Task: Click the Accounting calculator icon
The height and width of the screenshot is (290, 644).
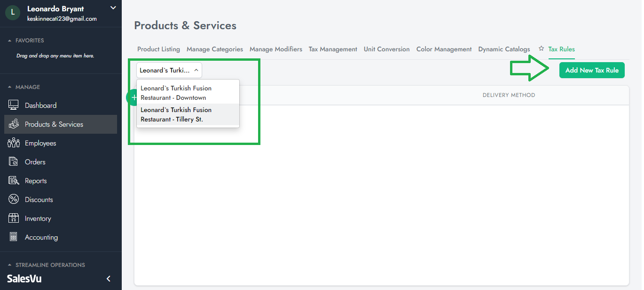Action: point(14,237)
